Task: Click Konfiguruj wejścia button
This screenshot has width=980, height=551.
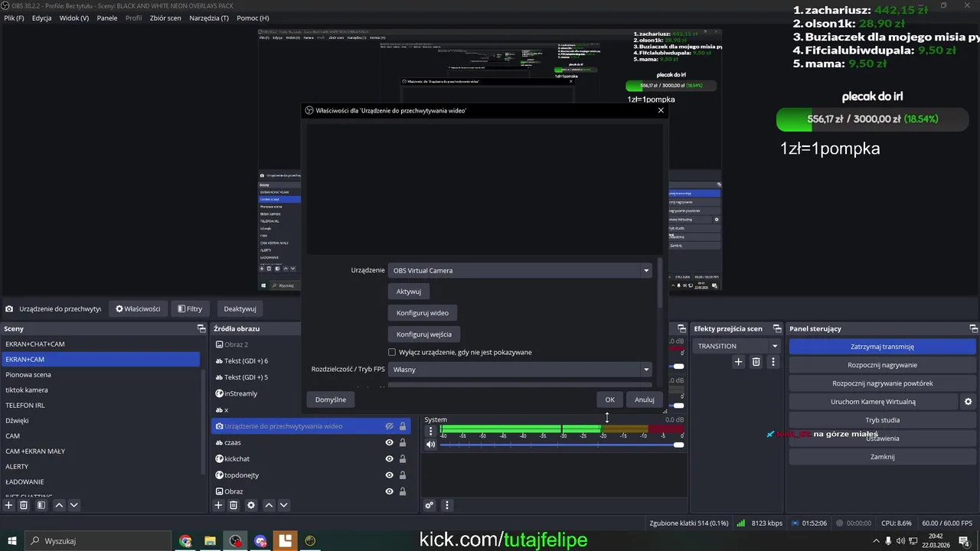Action: [x=424, y=334]
